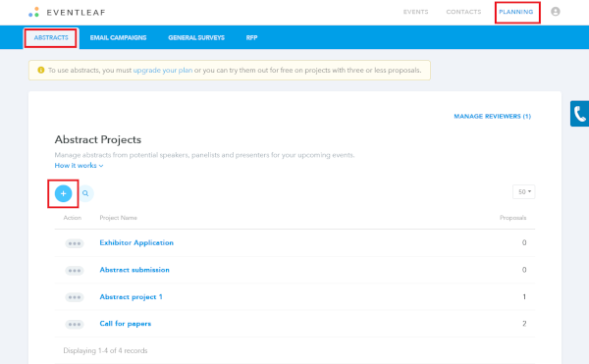
Task: Click the Proposals column header
Action: [x=512, y=218]
